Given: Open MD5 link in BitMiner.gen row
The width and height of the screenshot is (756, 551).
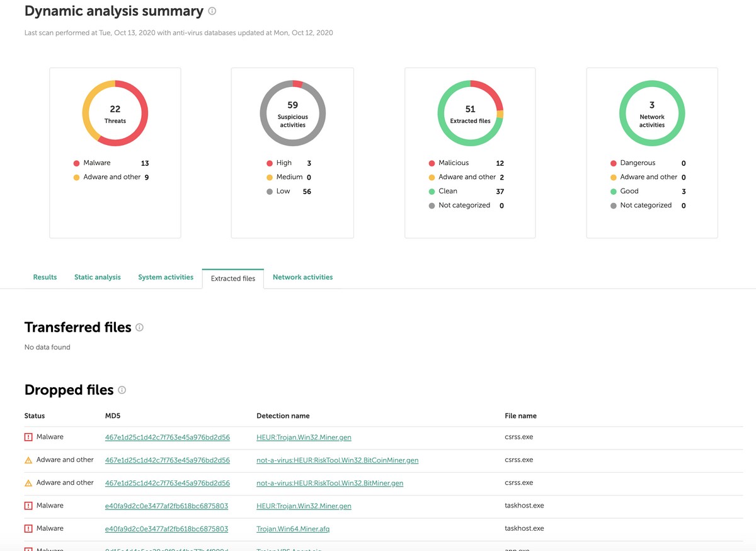Looking at the screenshot, I should [x=168, y=483].
